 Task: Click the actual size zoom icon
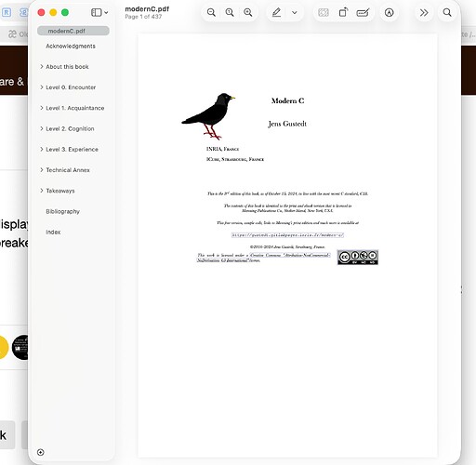point(230,12)
